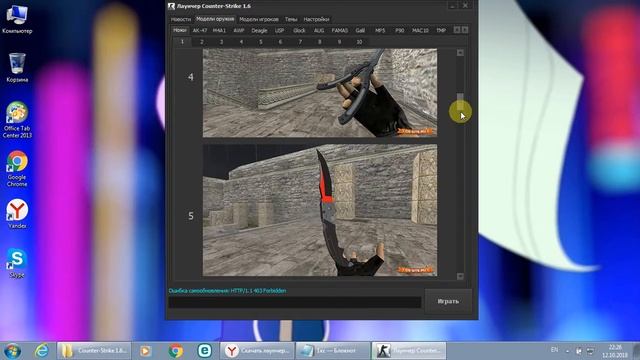Go to model page 6

(280, 42)
